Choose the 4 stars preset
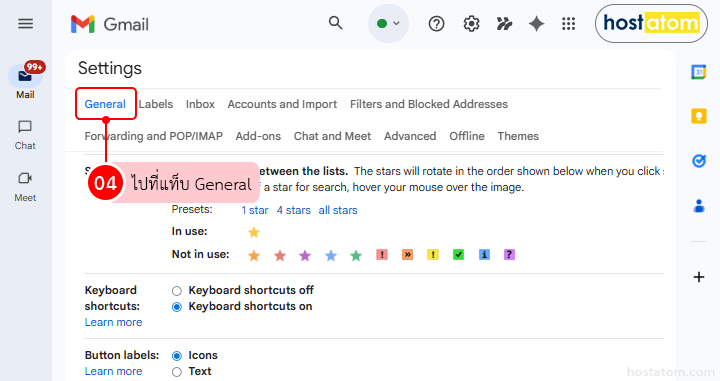The image size is (720, 381). [x=293, y=210]
